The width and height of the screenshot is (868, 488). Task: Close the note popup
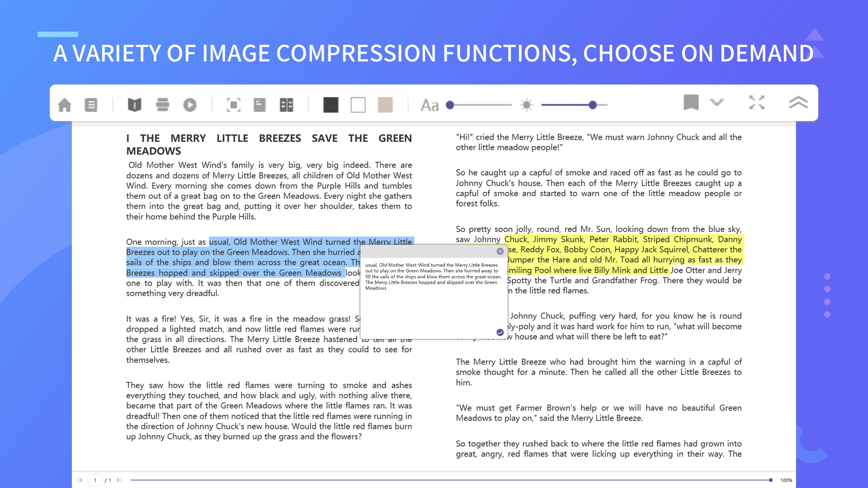[x=500, y=251]
